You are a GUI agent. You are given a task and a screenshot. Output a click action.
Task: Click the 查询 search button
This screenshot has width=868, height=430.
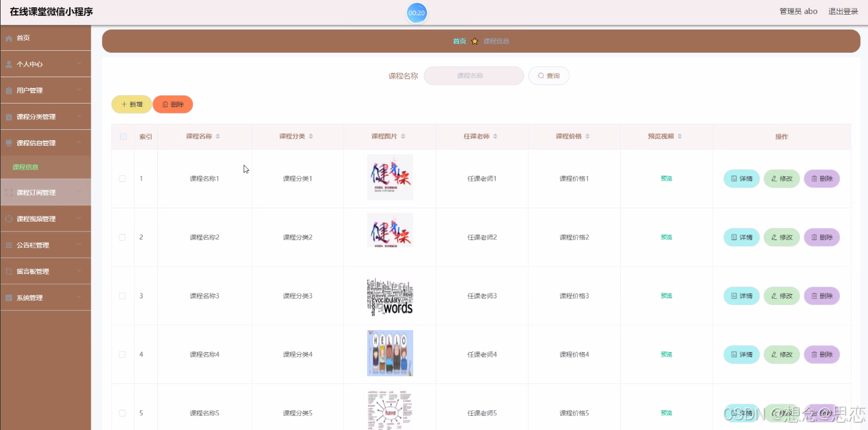pos(549,76)
